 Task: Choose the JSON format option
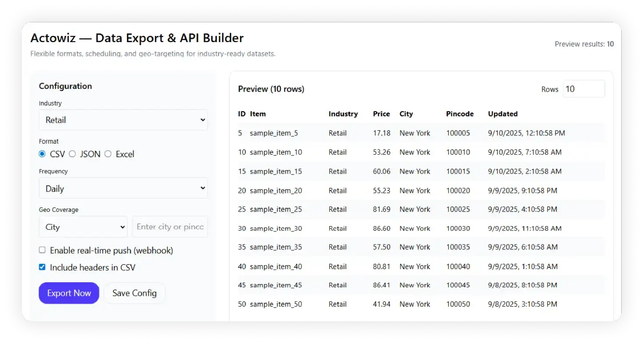(72, 154)
